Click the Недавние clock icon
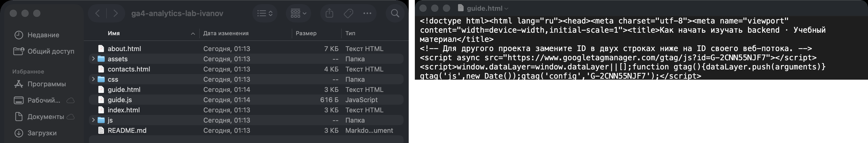Image resolution: width=868 pixels, height=143 pixels. click(19, 35)
